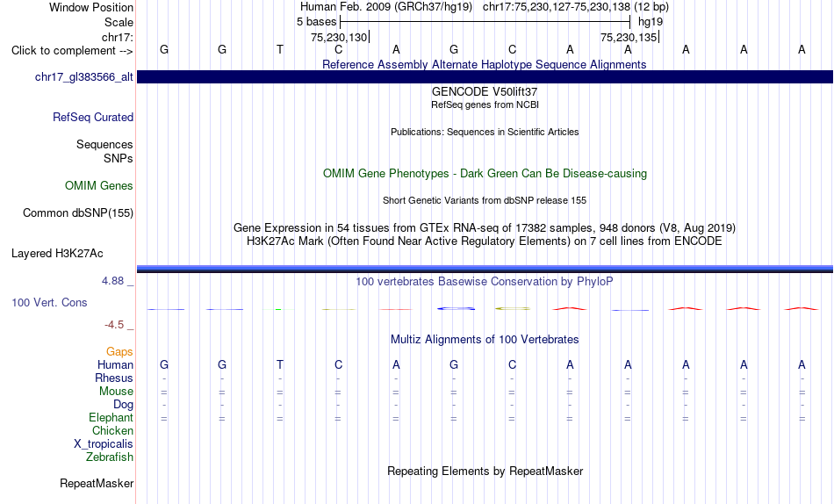Image resolution: width=834 pixels, height=504 pixels.
Task: Click the Mouse species row label
Action: pyautogui.click(x=116, y=392)
